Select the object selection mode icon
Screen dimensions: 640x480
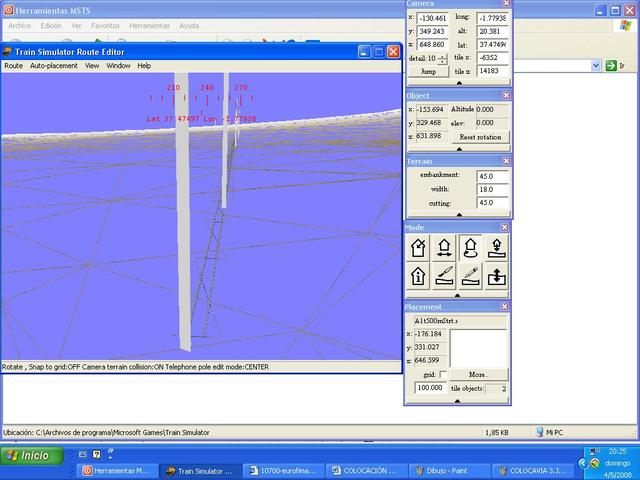click(418, 247)
